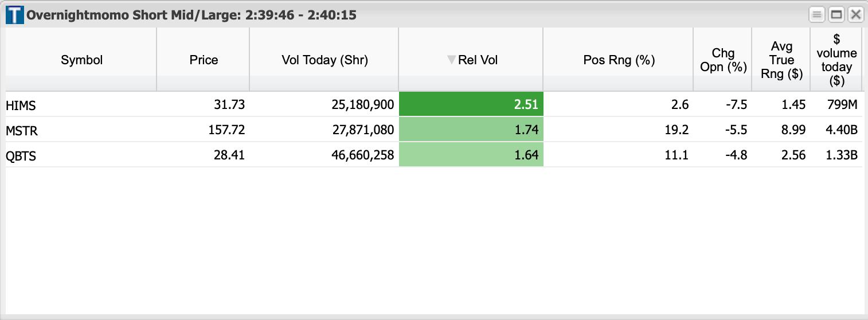
Task: Sort by the Price column header
Action: click(x=204, y=60)
